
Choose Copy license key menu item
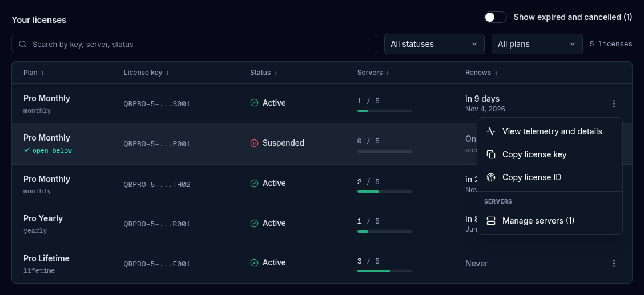pyautogui.click(x=550, y=155)
